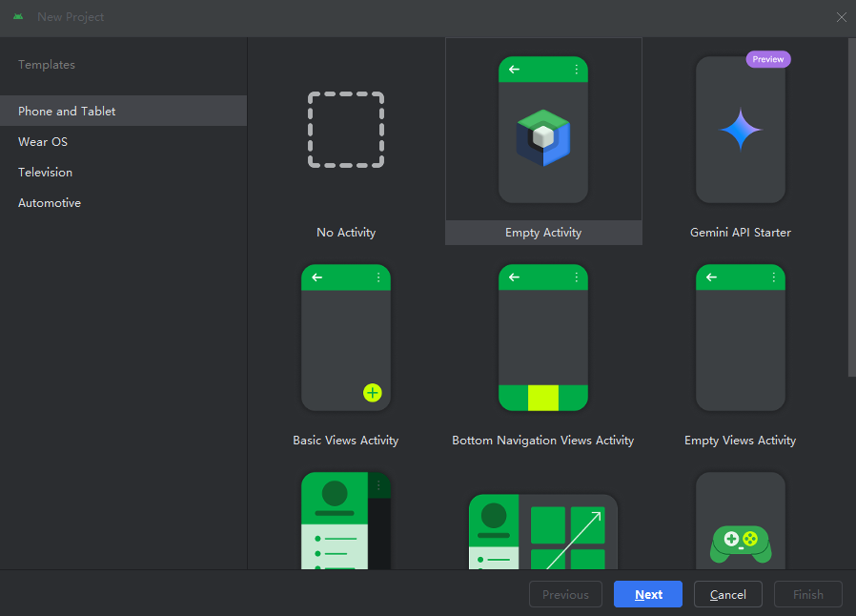Choose the navigation drawer template with profile list
The height and width of the screenshot is (616, 856).
tap(346, 521)
